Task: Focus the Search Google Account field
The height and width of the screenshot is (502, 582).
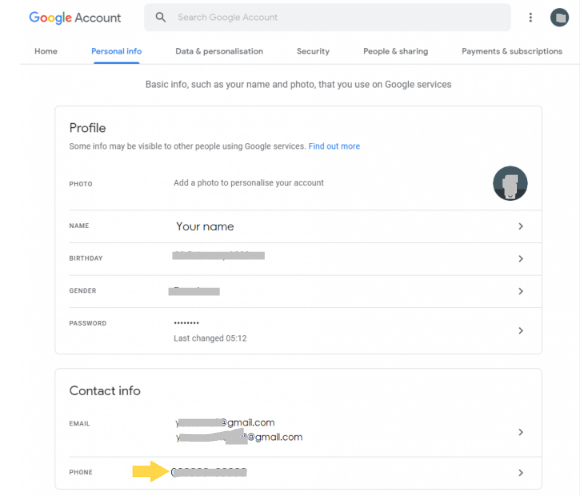Action: pos(327,17)
